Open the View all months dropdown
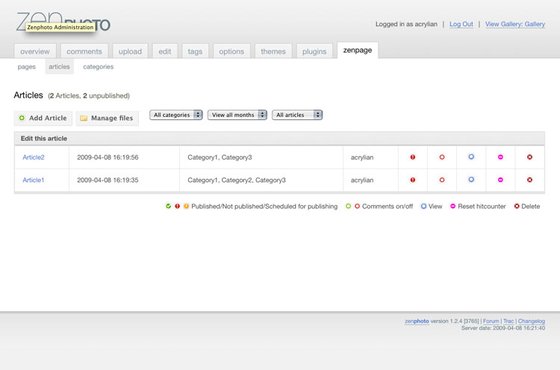 pyautogui.click(x=237, y=115)
